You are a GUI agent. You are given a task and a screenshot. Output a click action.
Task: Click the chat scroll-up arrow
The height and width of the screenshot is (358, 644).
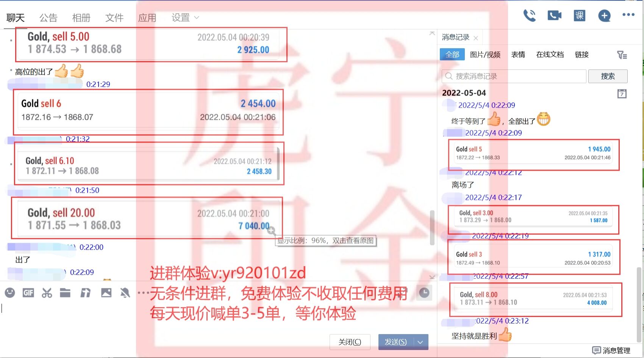click(x=432, y=33)
